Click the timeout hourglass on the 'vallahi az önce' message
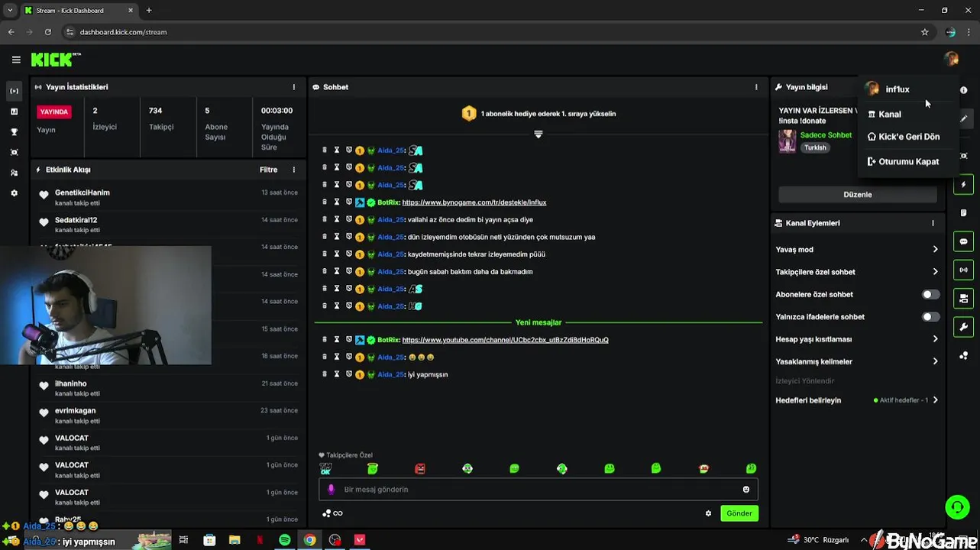Viewport: 980px width, 550px height. tap(337, 219)
